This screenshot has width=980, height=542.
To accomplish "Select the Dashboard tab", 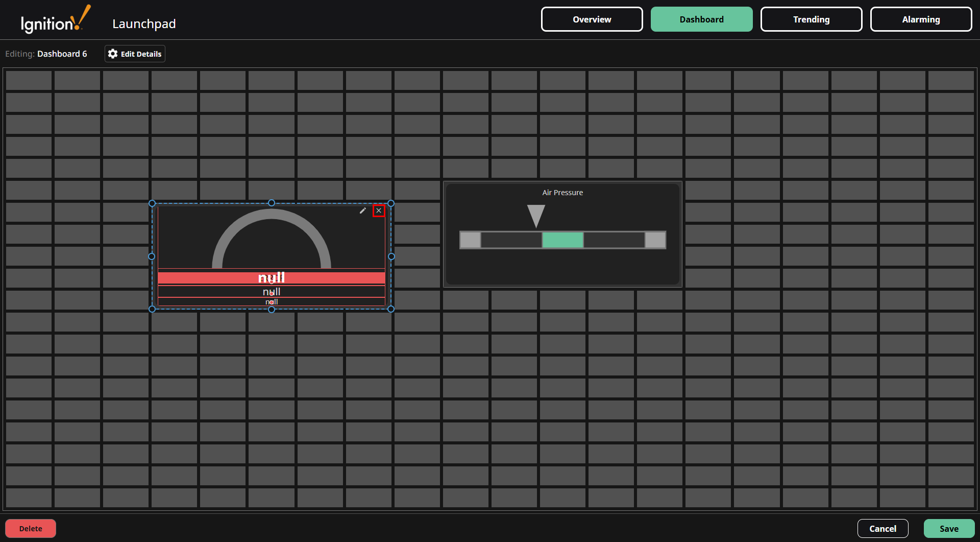I will click(x=701, y=19).
